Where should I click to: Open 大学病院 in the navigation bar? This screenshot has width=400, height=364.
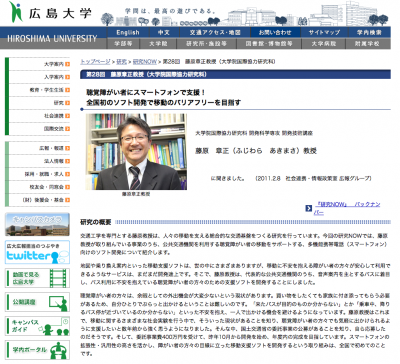[x=323, y=44]
